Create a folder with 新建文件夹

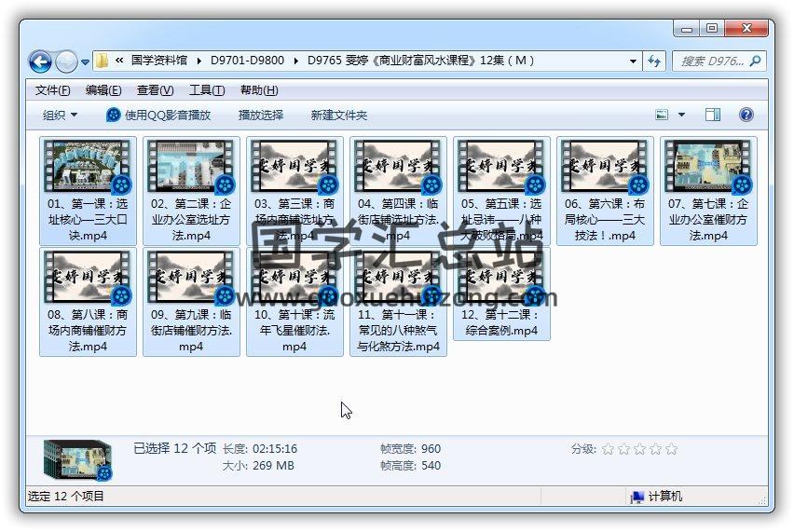339,115
